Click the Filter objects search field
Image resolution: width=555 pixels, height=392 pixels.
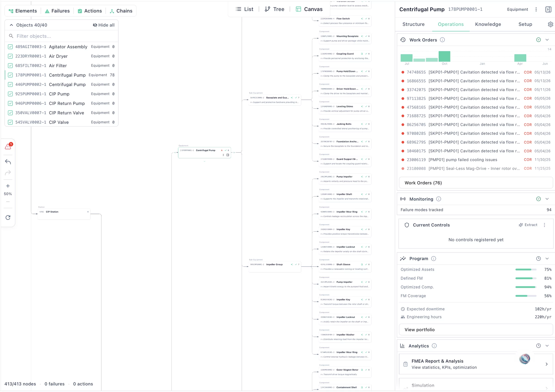coord(62,36)
